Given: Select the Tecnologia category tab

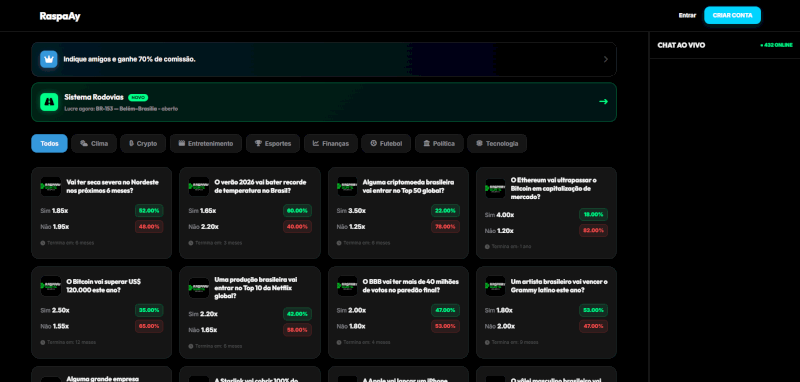Looking at the screenshot, I should click(x=497, y=143).
